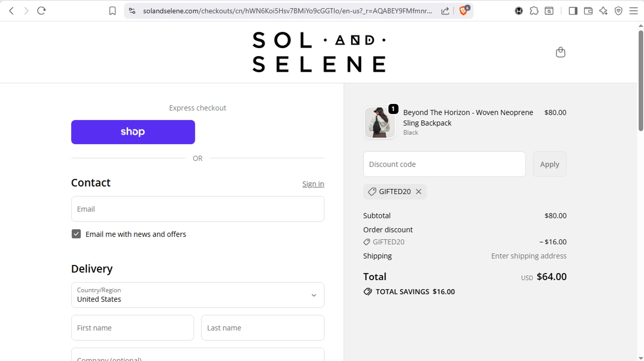Screen dimensions: 644x361
Task: Apply the discount code
Action: coord(550,164)
